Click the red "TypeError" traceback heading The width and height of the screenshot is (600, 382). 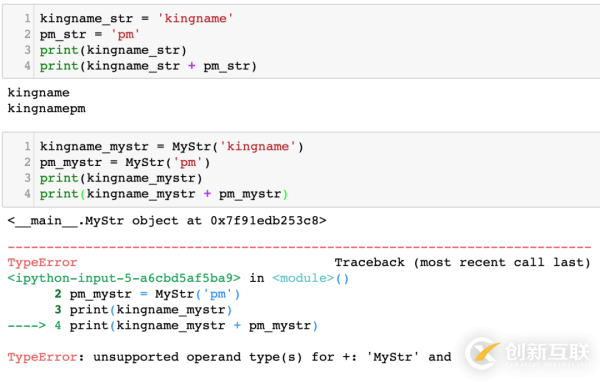(x=42, y=262)
